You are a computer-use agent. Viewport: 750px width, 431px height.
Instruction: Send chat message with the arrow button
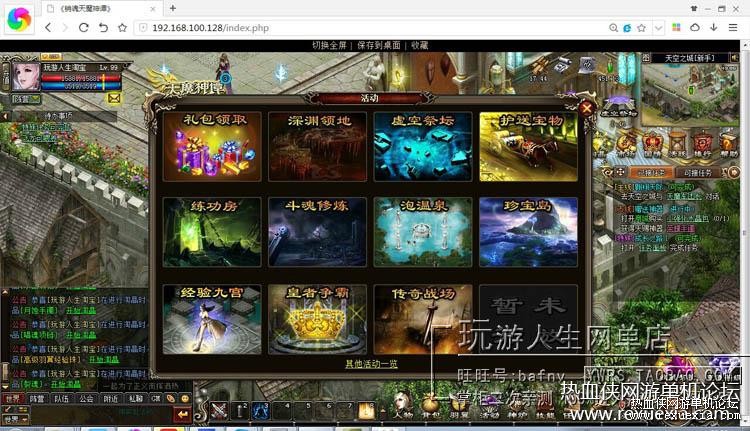[x=182, y=414]
